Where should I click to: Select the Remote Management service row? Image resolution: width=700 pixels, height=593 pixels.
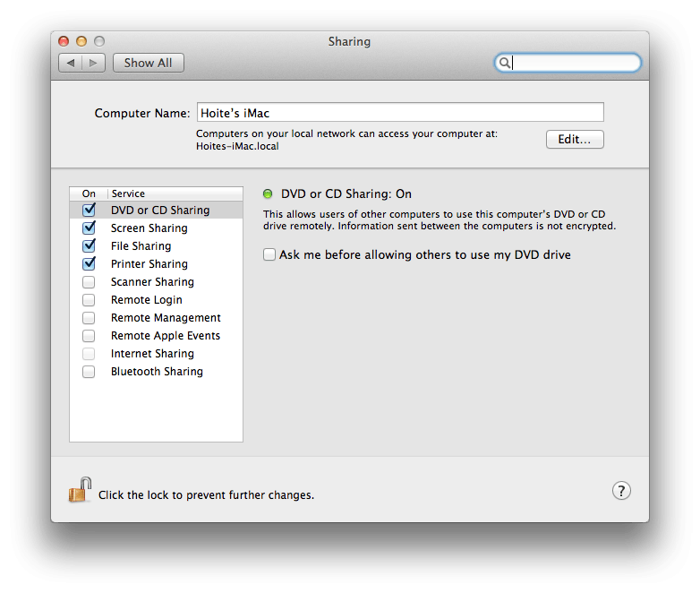click(157, 318)
